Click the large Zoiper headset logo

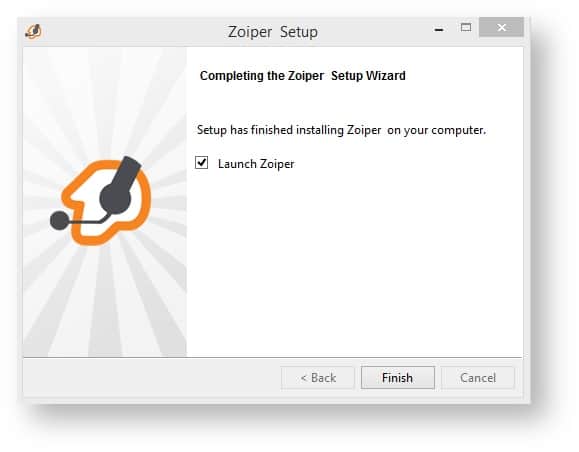point(100,201)
